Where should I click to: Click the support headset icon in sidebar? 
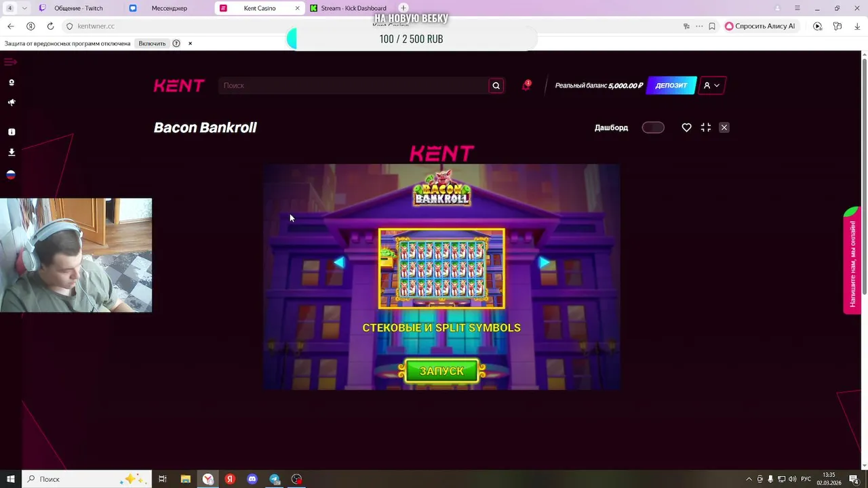tap(12, 83)
